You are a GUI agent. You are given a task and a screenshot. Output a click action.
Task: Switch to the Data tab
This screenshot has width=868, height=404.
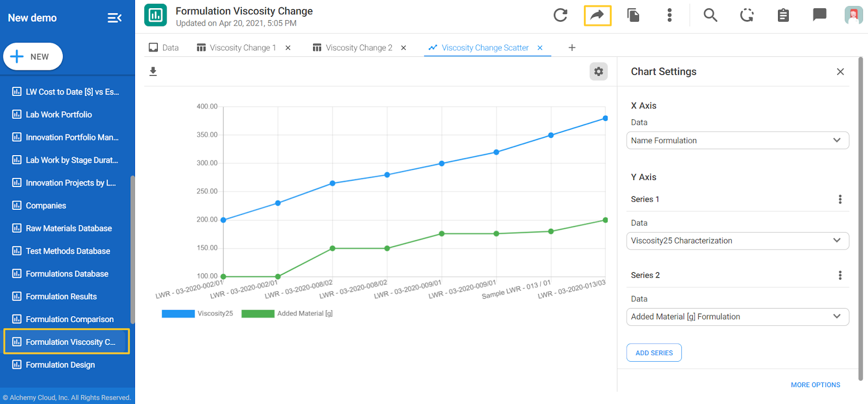[x=164, y=48]
